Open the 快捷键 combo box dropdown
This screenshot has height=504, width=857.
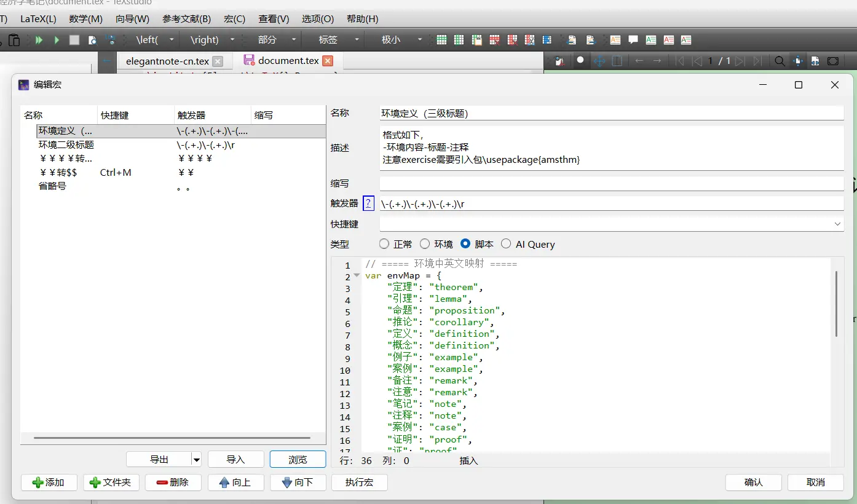(837, 224)
